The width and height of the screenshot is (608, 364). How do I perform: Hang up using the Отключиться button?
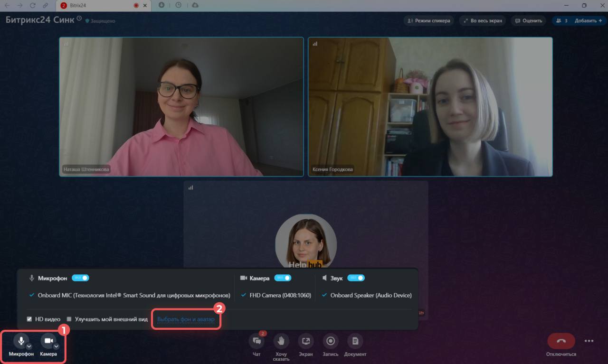click(x=561, y=341)
